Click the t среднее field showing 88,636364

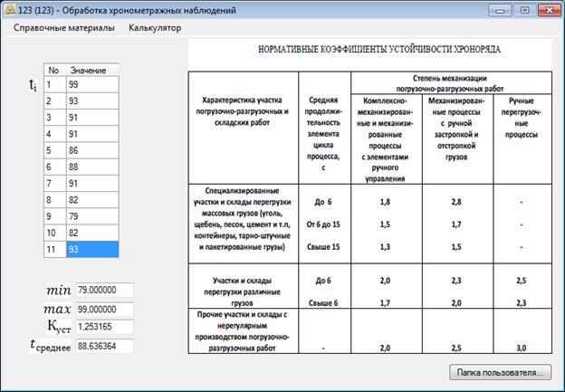coord(104,346)
